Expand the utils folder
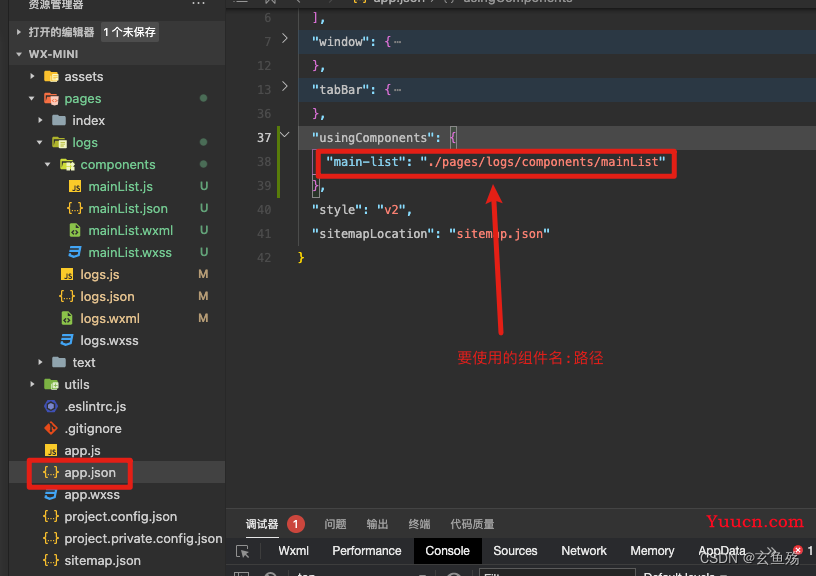Viewport: 816px width, 576px height. tap(32, 384)
